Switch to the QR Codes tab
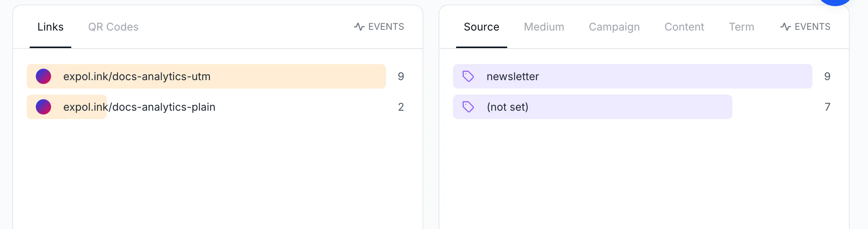This screenshot has height=229, width=868. (x=113, y=27)
